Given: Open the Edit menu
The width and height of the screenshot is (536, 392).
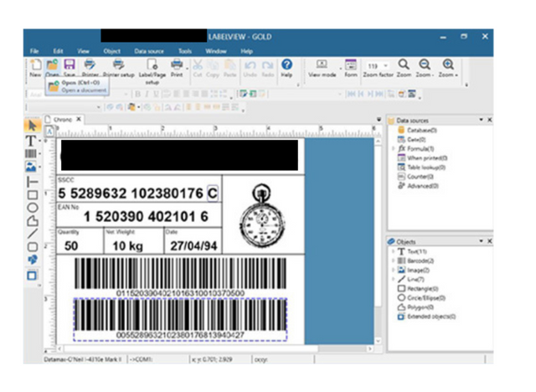Looking at the screenshot, I should coord(58,51).
